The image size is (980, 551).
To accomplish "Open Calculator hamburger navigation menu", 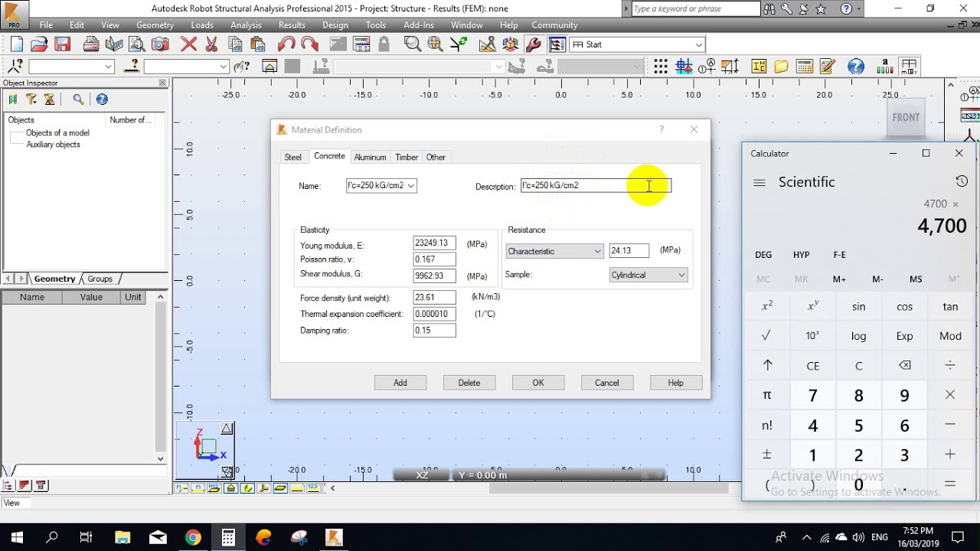I will (759, 183).
